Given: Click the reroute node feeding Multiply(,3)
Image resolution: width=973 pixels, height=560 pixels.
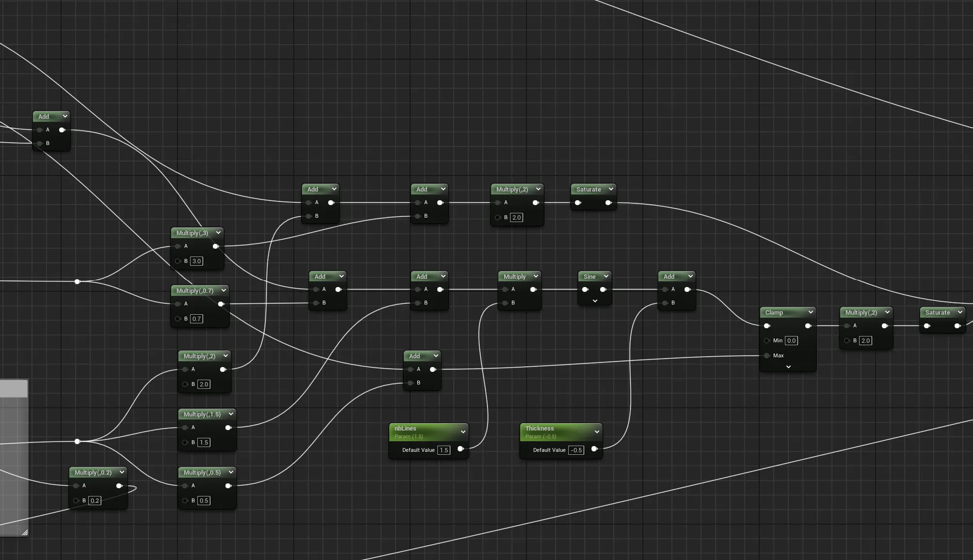Looking at the screenshot, I should tap(77, 282).
